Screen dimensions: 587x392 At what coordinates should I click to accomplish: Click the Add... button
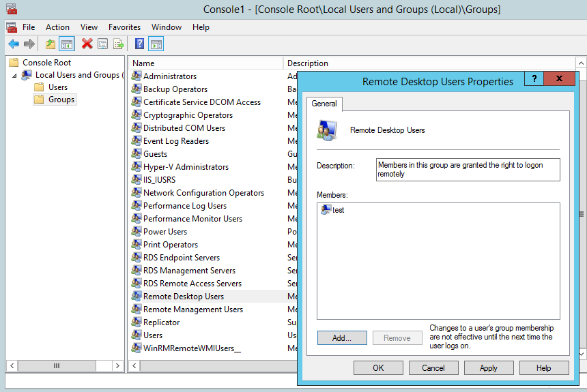(342, 337)
